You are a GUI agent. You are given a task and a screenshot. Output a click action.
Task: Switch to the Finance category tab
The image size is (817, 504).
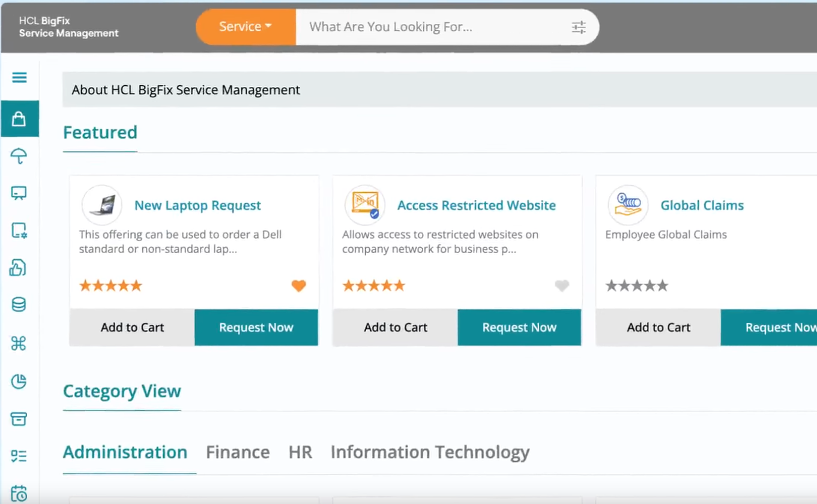pyautogui.click(x=238, y=452)
